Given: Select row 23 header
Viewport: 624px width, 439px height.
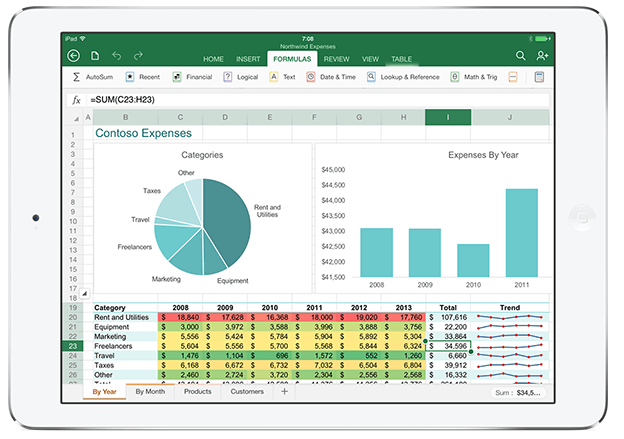Looking at the screenshot, I should click(x=73, y=346).
